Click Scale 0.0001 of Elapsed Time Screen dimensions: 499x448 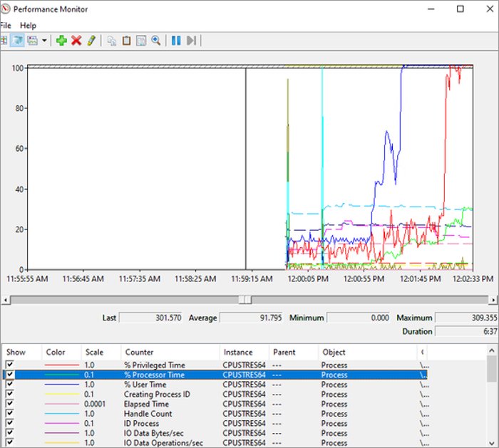coord(95,404)
